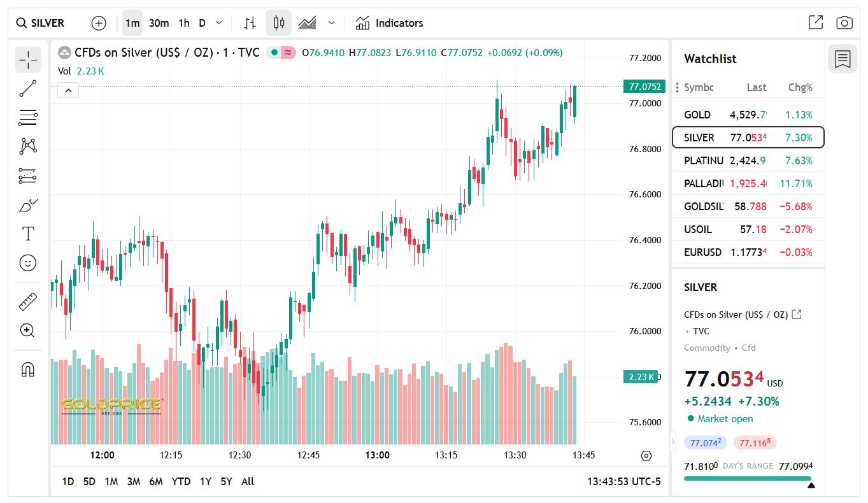The image size is (868, 503).
Task: Select EURUSD in the watchlist
Action: coord(748,252)
